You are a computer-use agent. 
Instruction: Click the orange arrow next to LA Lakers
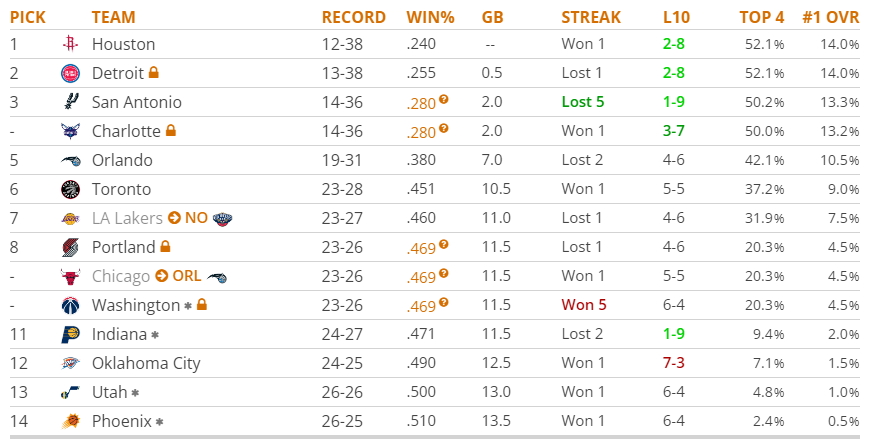point(174,218)
